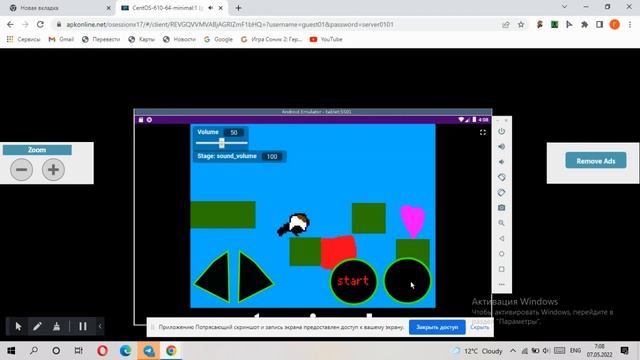
Task: Tap the empty black circle jump button
Action: coord(407,281)
